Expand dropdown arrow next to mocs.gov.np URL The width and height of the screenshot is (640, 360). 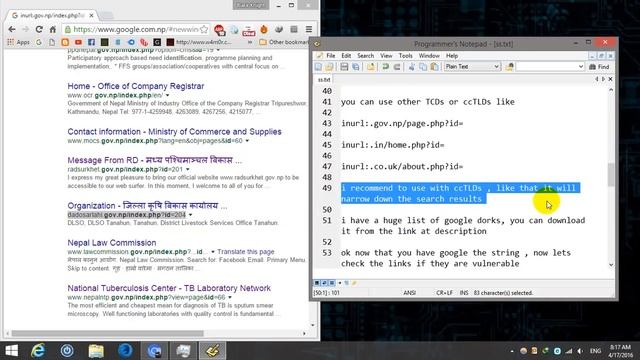pos(247,141)
